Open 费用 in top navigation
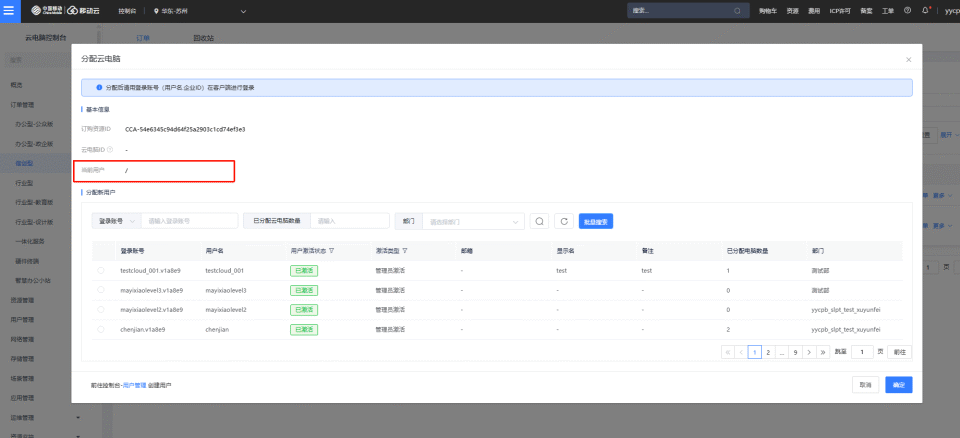 click(814, 11)
